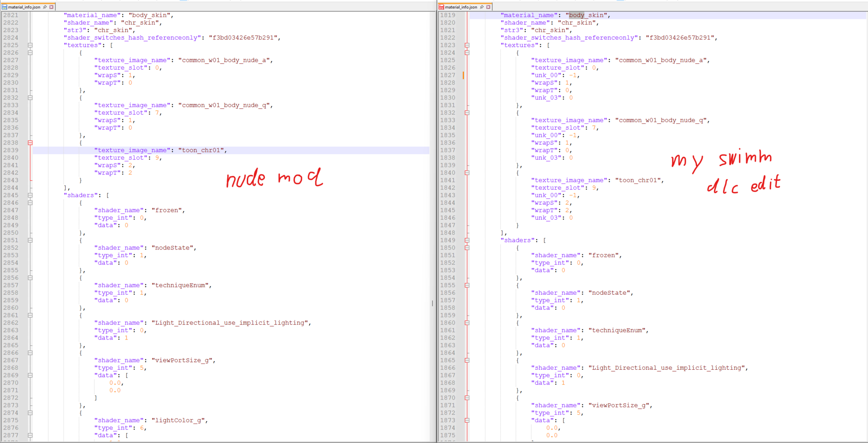Collapse the techniqueEnum fold at line 1860

pos(467,323)
